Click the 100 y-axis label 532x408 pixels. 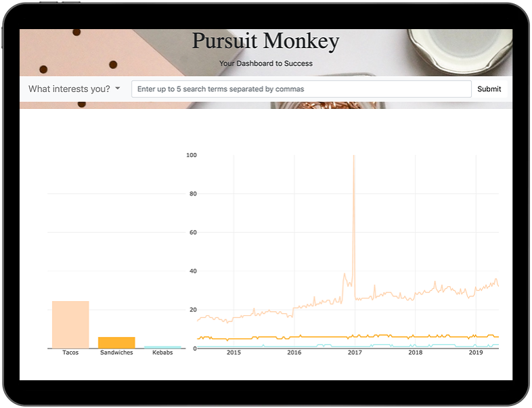point(192,155)
